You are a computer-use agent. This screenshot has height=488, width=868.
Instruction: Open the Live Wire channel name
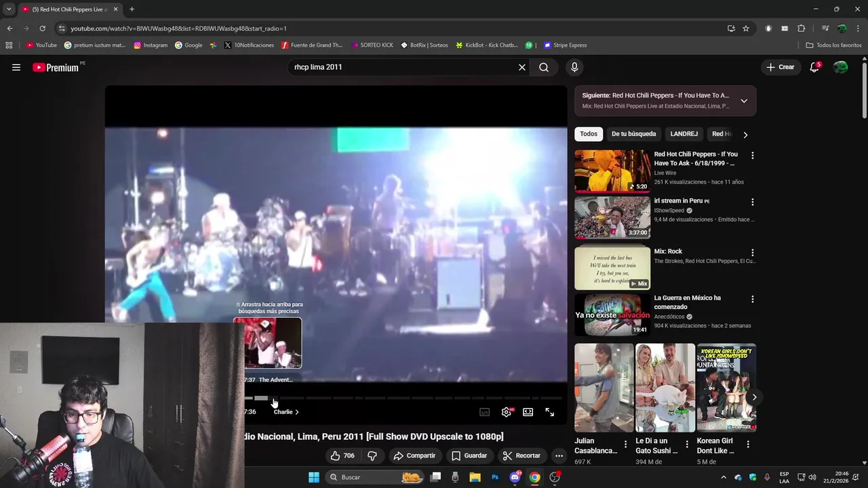[x=665, y=173]
